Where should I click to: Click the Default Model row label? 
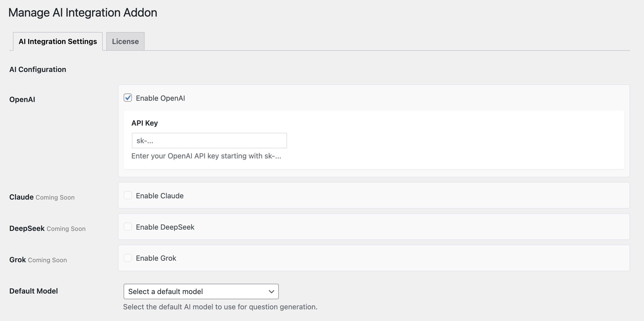[34, 291]
